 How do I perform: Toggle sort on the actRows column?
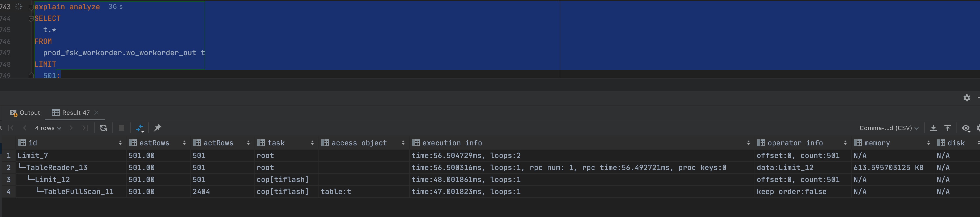coord(248,143)
